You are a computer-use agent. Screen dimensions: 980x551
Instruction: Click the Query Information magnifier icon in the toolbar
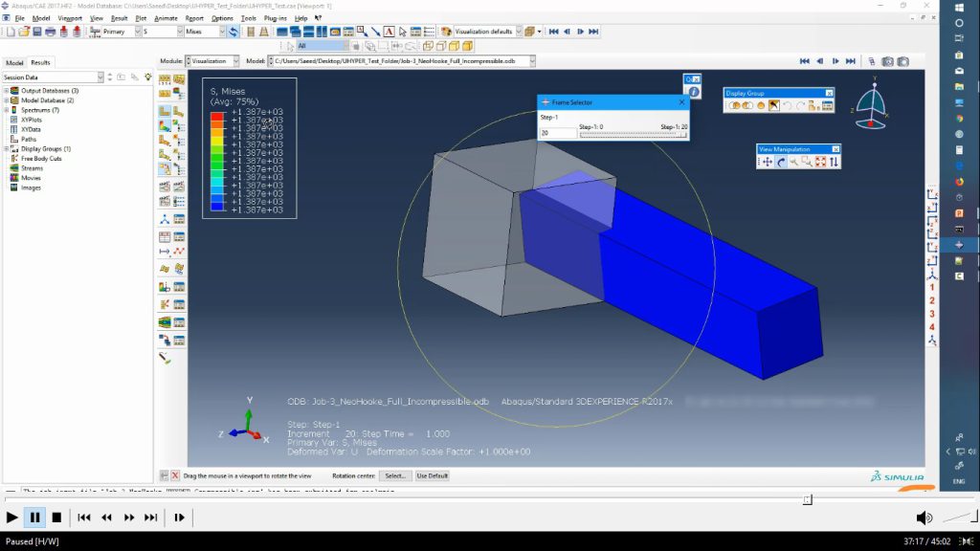coord(359,32)
